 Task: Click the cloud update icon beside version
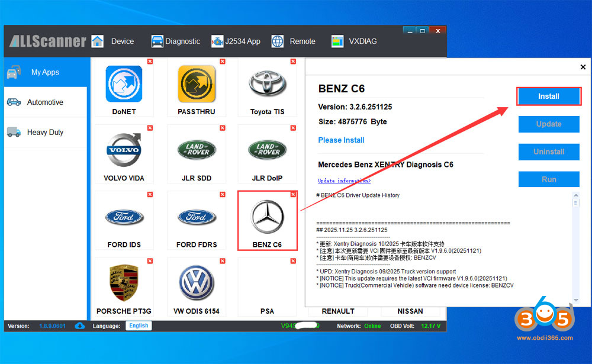(80, 326)
